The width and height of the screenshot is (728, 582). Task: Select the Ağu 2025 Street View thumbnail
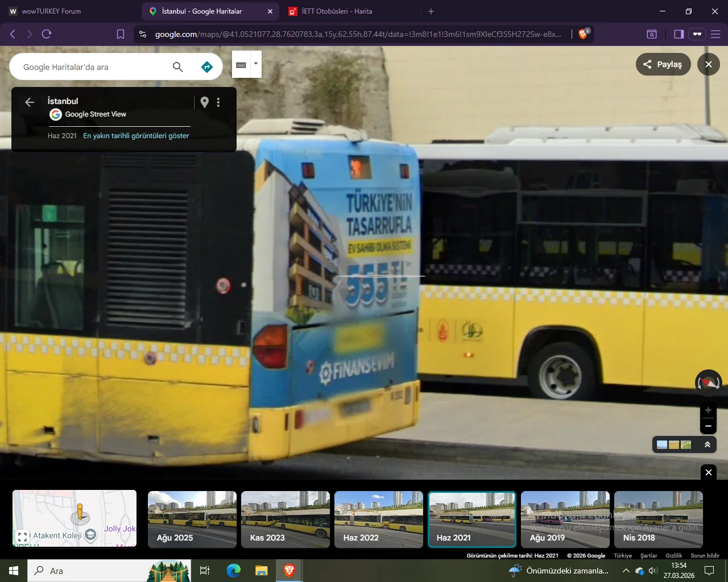[192, 519]
